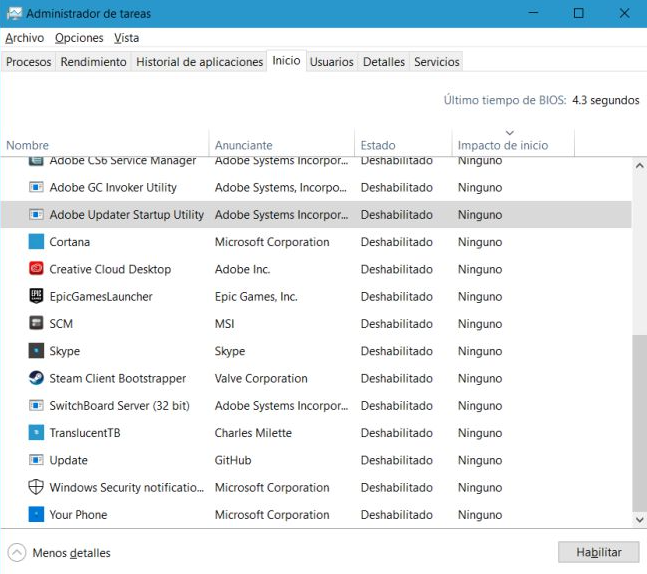This screenshot has width=647, height=574.
Task: Select the Update row by GitHub
Action: click(316, 460)
